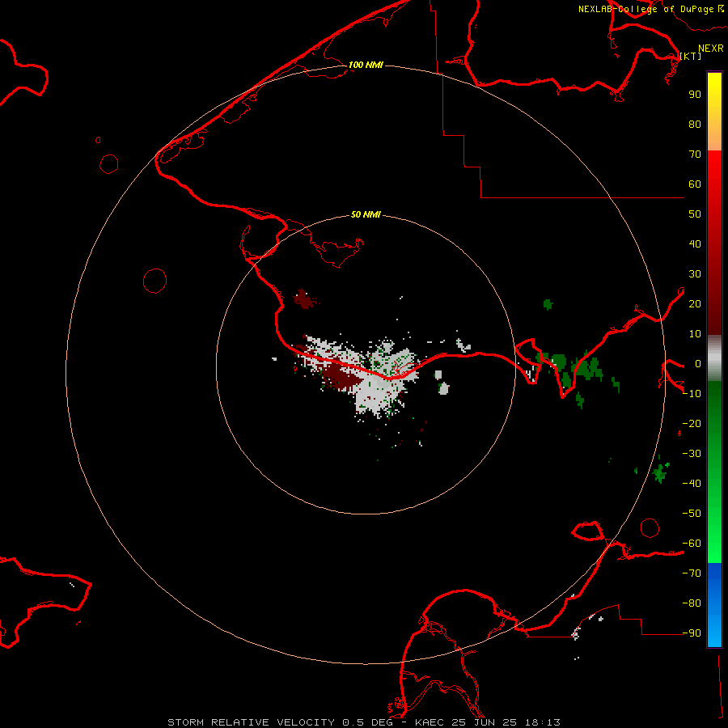Pick the blue band at color bar bottom

[x=714, y=605]
